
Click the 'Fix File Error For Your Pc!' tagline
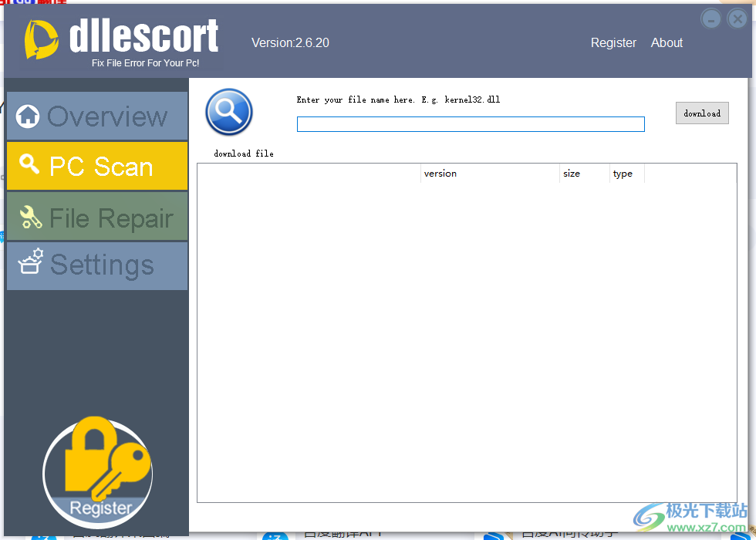pyautogui.click(x=146, y=63)
